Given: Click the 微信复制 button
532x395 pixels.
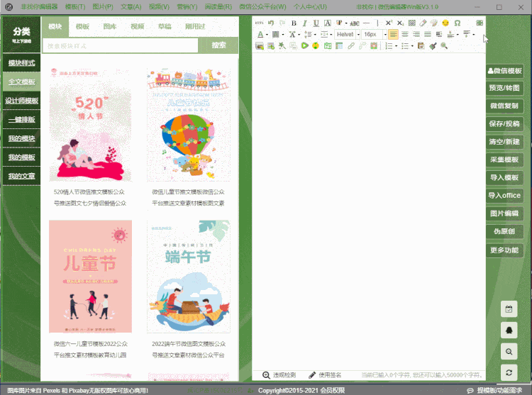Looking at the screenshot, I should [x=504, y=106].
